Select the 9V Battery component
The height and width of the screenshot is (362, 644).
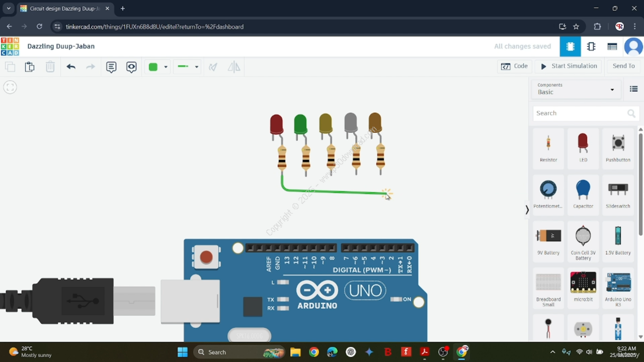pos(548,241)
